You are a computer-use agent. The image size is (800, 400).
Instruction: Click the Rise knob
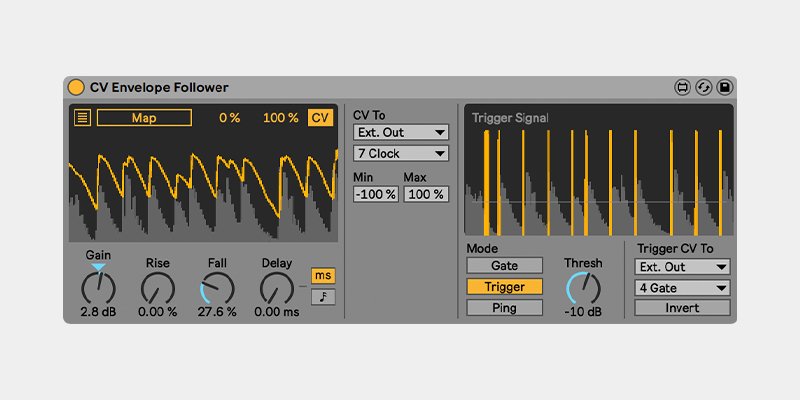coord(158,288)
